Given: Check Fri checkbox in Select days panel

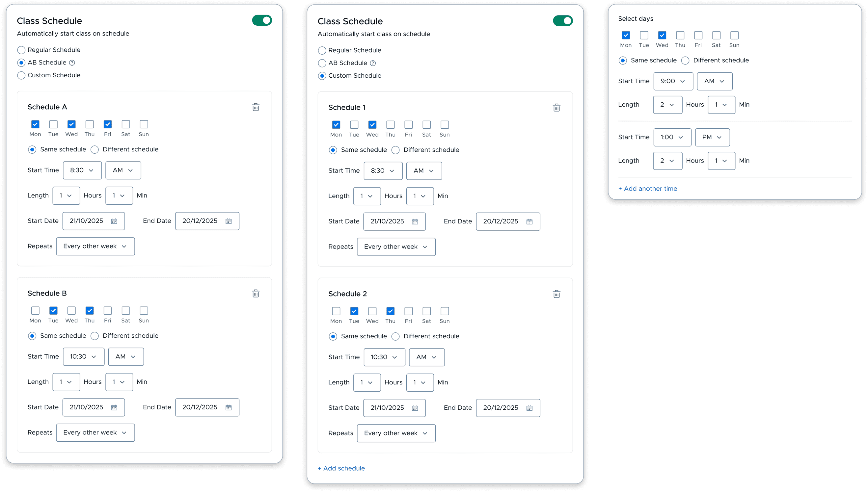Looking at the screenshot, I should pyautogui.click(x=698, y=36).
